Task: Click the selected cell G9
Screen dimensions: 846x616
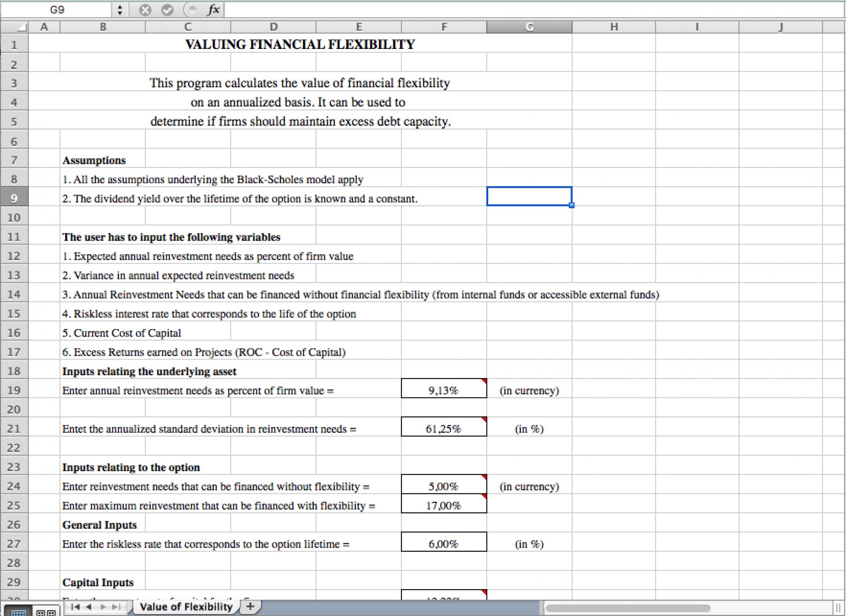Action: click(529, 196)
